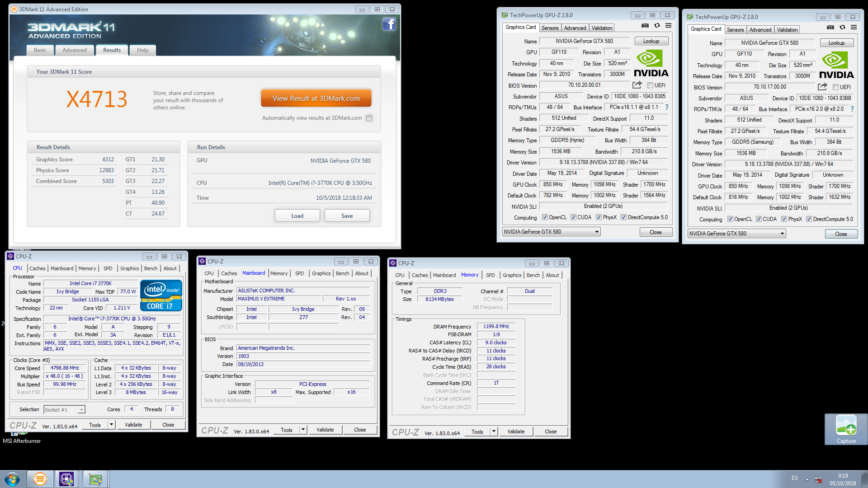Click CPU-Z title icon in CPU window
The width and height of the screenshot is (868, 488).
[10, 256]
